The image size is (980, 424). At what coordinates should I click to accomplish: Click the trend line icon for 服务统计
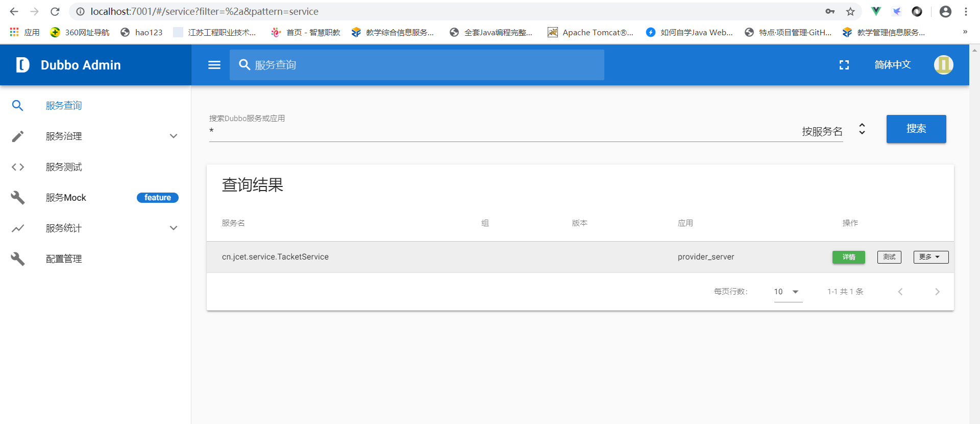[18, 228]
